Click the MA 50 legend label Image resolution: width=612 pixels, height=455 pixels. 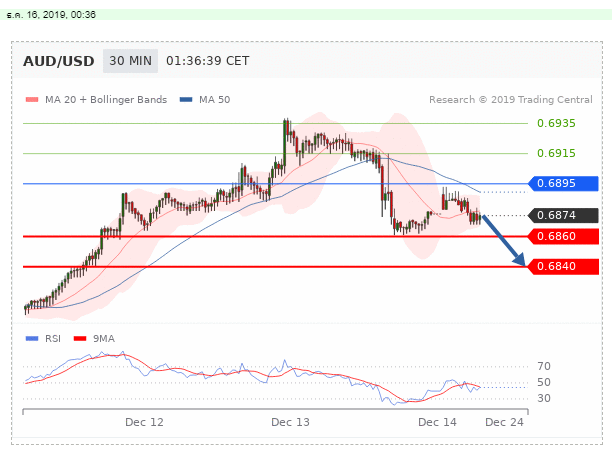[215, 100]
